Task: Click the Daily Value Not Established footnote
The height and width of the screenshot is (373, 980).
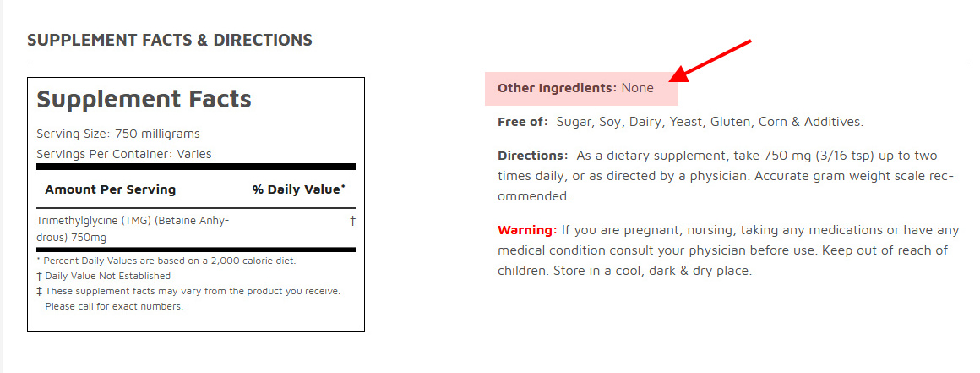Action: (104, 276)
